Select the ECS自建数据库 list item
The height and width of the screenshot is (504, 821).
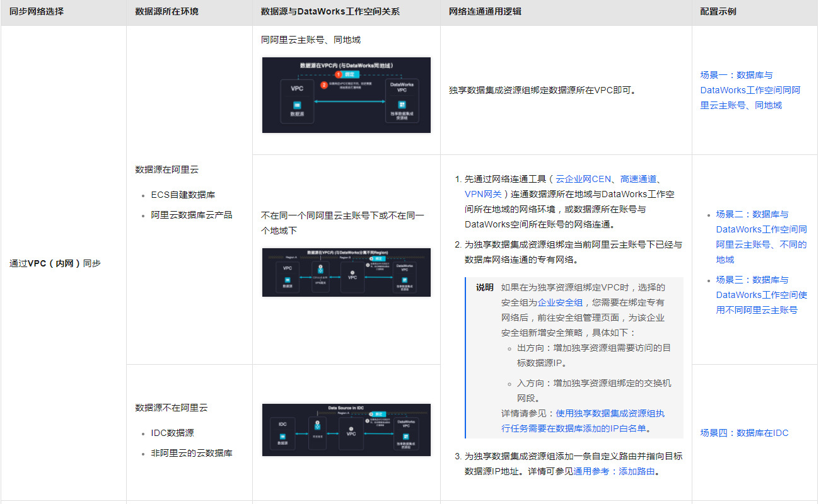183,195
